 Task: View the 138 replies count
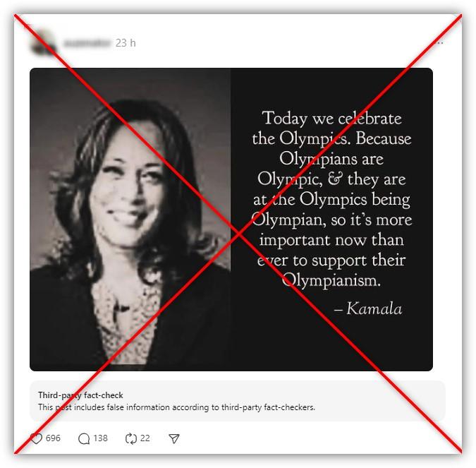(100, 438)
